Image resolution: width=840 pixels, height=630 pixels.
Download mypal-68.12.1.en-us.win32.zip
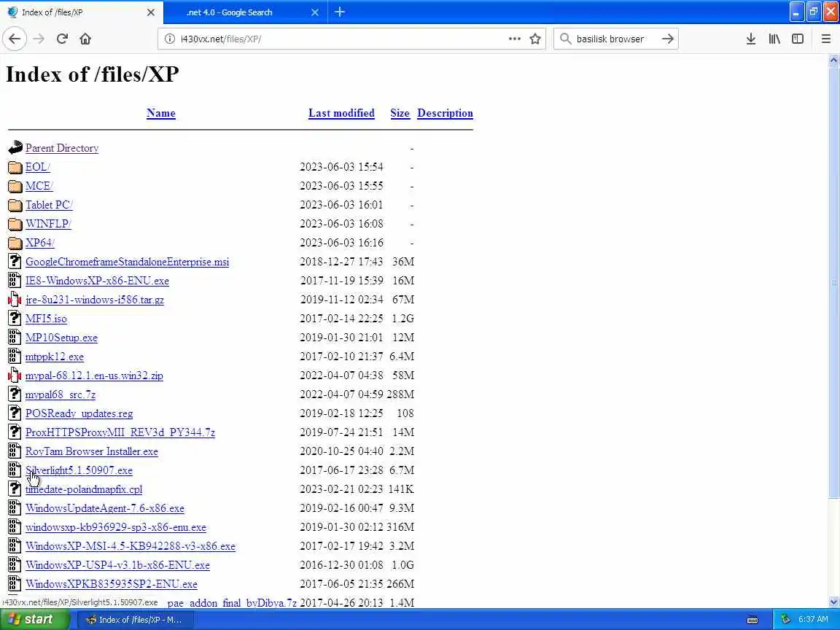[94, 376]
